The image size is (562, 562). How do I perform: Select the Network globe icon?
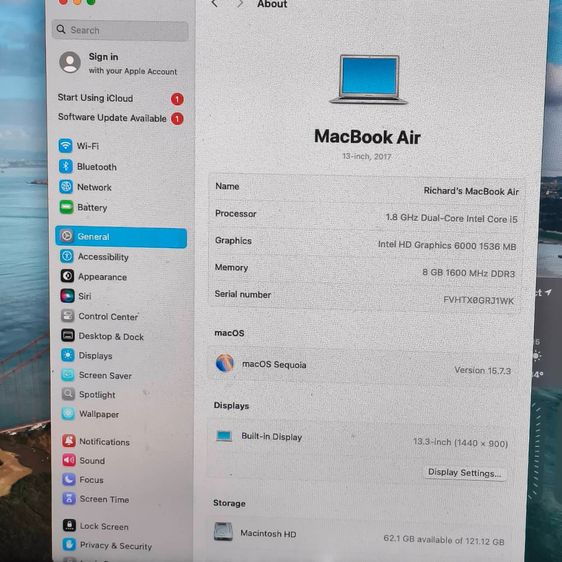point(66,187)
